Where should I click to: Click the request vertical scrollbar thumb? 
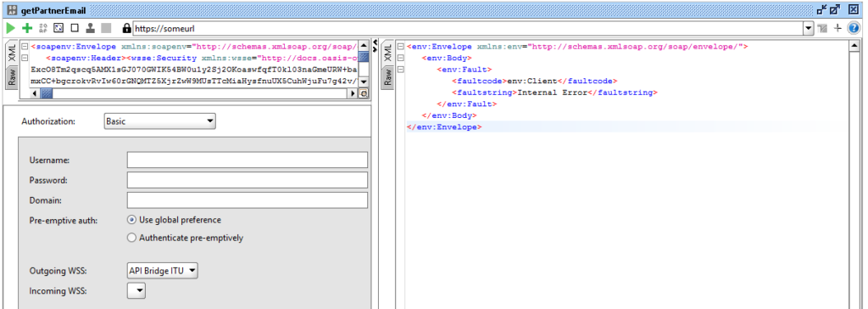[364, 57]
